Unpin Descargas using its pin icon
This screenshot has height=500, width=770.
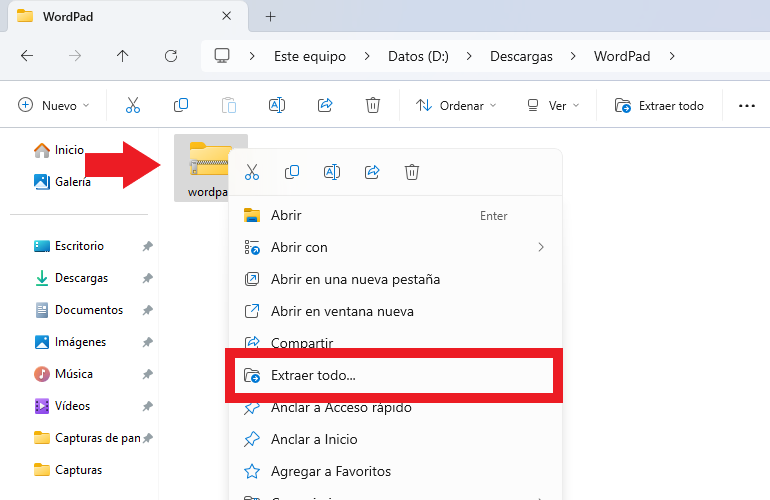coord(147,278)
